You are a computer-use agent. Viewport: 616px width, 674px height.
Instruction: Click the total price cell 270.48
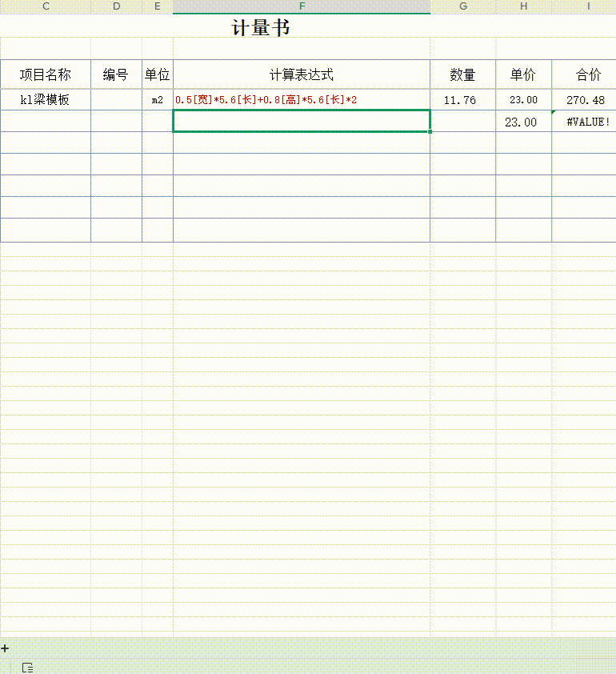pos(586,100)
